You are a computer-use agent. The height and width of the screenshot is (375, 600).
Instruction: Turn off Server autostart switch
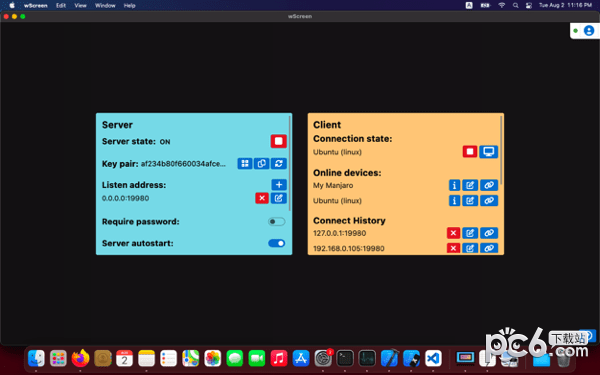click(x=277, y=243)
